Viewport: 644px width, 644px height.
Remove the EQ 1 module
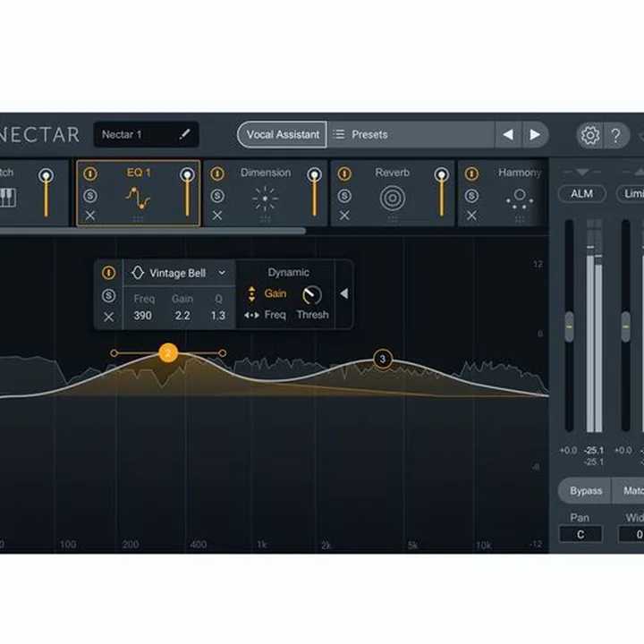(x=90, y=216)
